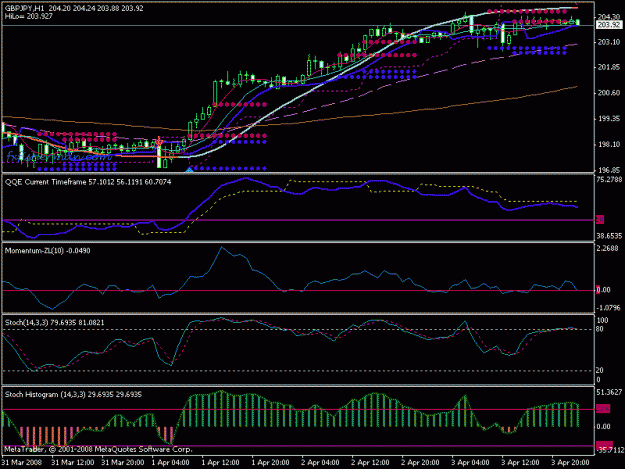This screenshot has height=469, width=625.
Task: Click the 3 Apr 20:00 time label
Action: coord(570,462)
